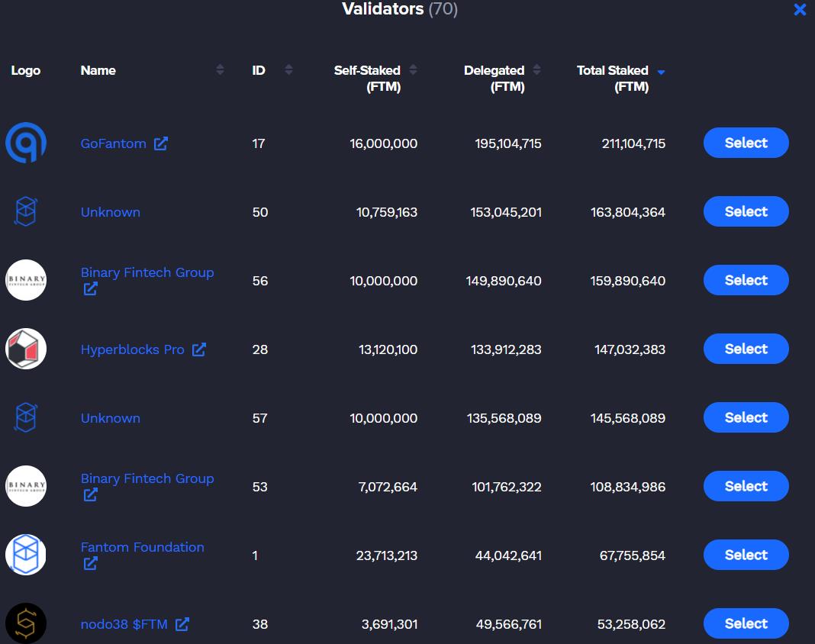815x644 pixels.
Task: Select the GoFantom validator
Action: [746, 143]
